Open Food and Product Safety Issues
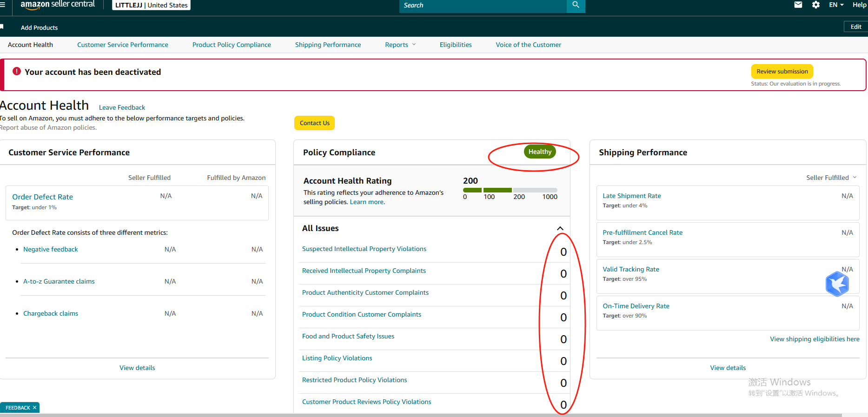 348,336
